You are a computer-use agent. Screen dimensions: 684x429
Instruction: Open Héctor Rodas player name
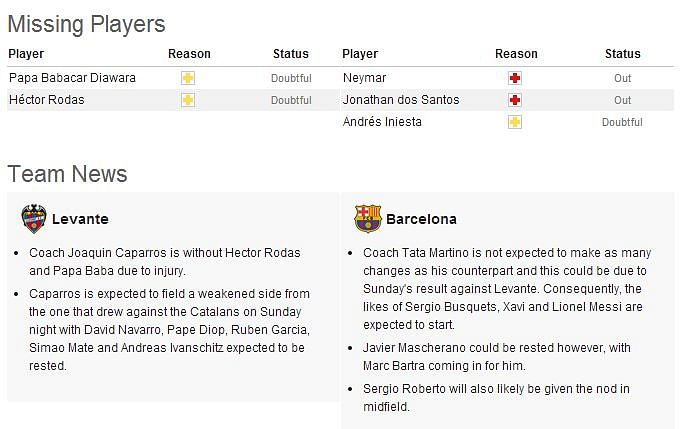click(x=46, y=100)
